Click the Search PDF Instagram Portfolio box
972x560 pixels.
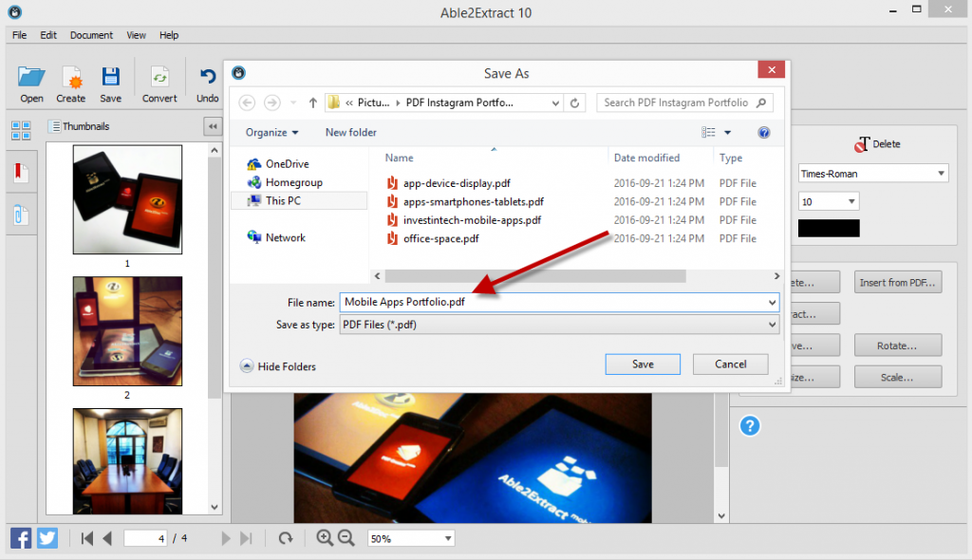(x=684, y=103)
